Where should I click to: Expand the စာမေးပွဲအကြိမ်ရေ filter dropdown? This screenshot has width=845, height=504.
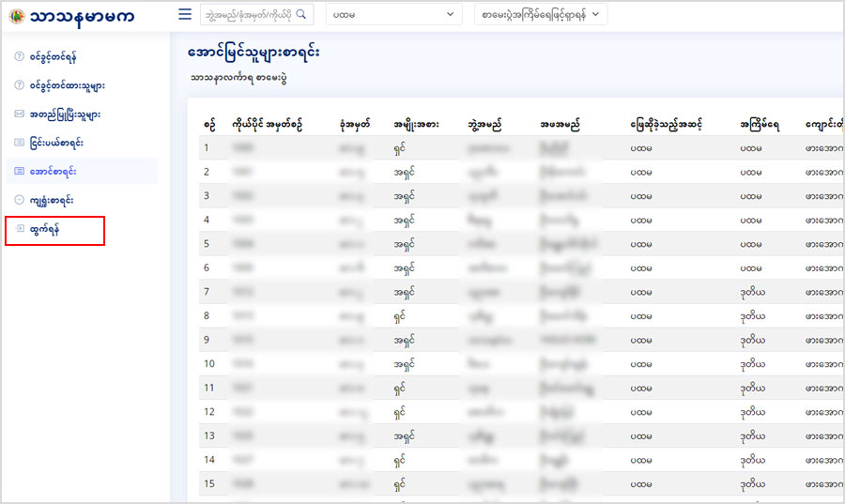point(540,15)
